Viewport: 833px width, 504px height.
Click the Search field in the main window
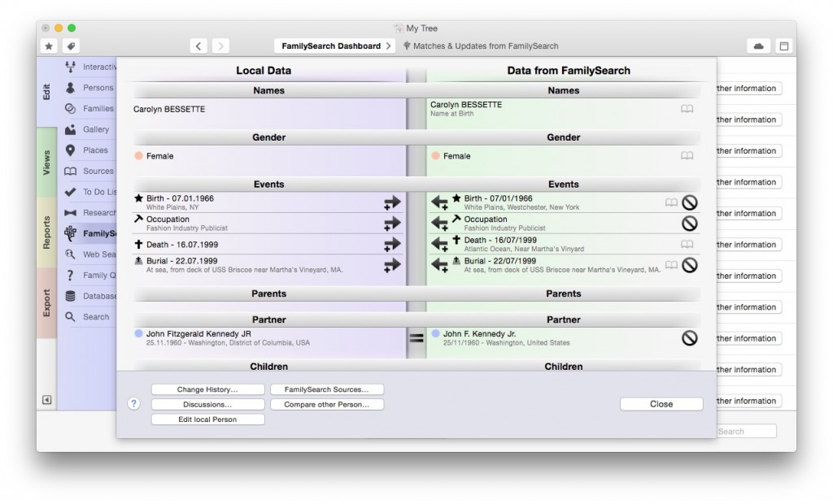(746, 431)
